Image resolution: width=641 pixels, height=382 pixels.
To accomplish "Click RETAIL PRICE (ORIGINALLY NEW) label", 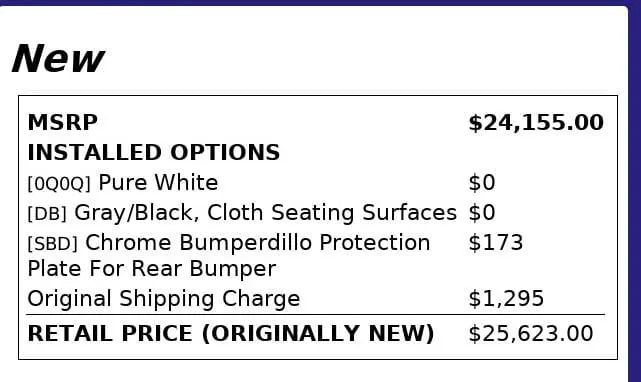I will (231, 333).
